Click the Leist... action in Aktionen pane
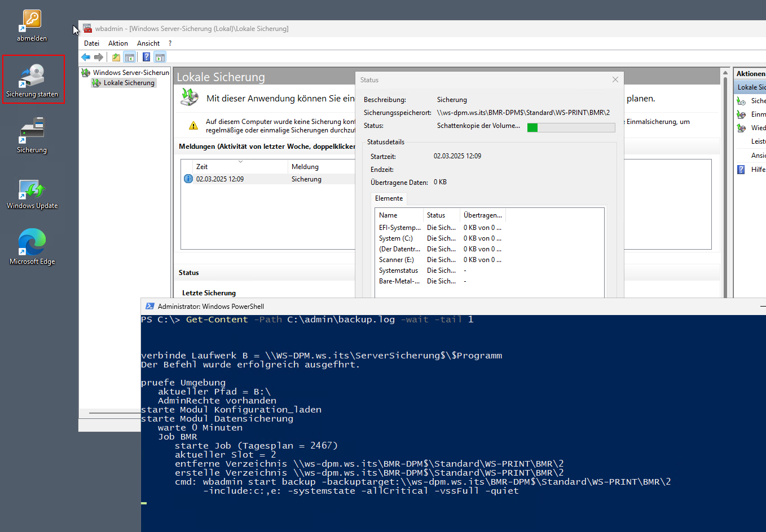Screen dimensions: 766x532 pyautogui.click(x=758, y=141)
